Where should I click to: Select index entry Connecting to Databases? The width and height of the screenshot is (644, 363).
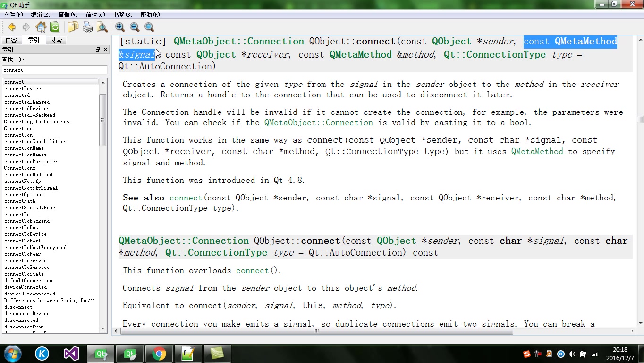pos(37,122)
